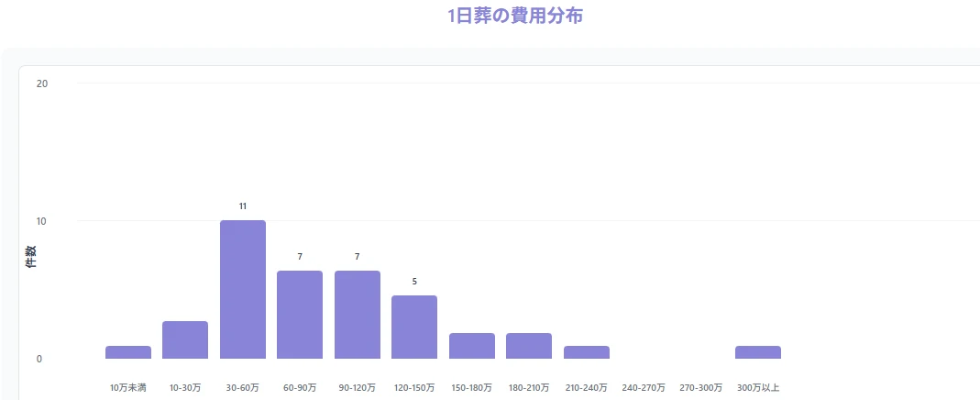Click the 30-60万 axis label
Viewport: 980px width, 400px height.
point(243,387)
